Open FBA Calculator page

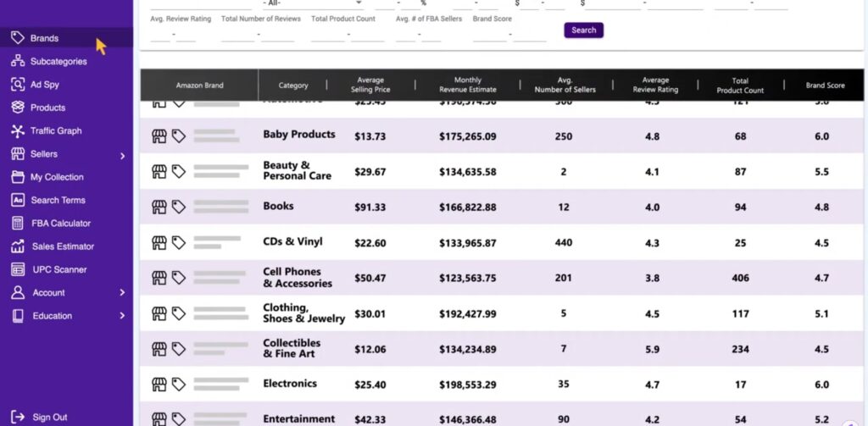pos(61,224)
